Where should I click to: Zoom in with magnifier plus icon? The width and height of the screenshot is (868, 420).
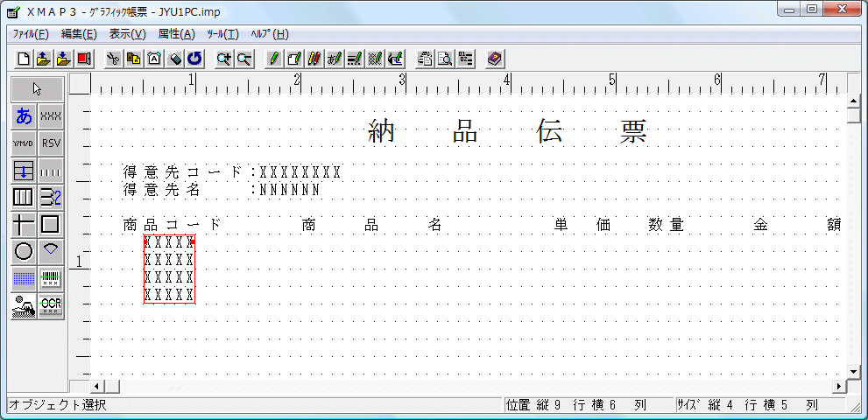click(x=224, y=58)
